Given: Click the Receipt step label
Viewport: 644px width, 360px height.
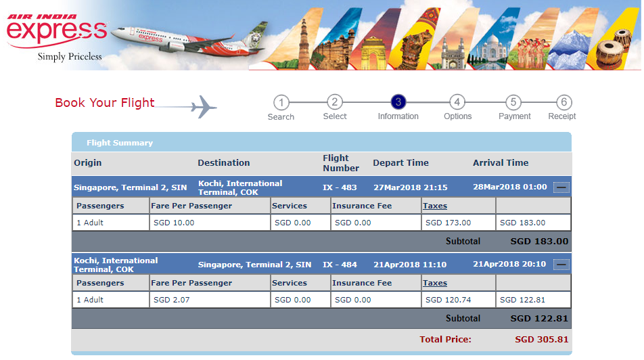Looking at the screenshot, I should 562,116.
